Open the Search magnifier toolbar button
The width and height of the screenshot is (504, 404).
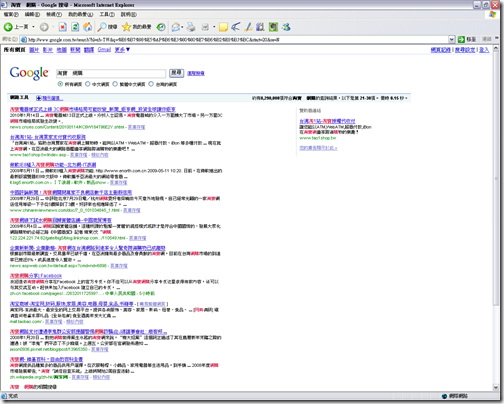[107, 27]
